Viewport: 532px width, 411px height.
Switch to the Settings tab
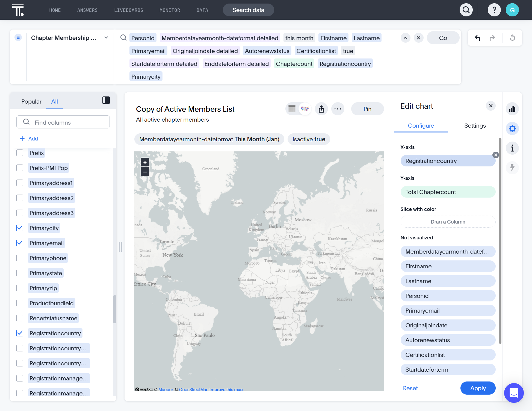[x=475, y=125]
